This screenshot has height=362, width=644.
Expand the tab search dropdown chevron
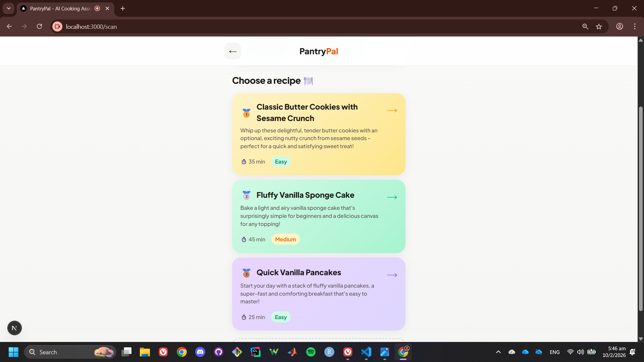point(9,8)
